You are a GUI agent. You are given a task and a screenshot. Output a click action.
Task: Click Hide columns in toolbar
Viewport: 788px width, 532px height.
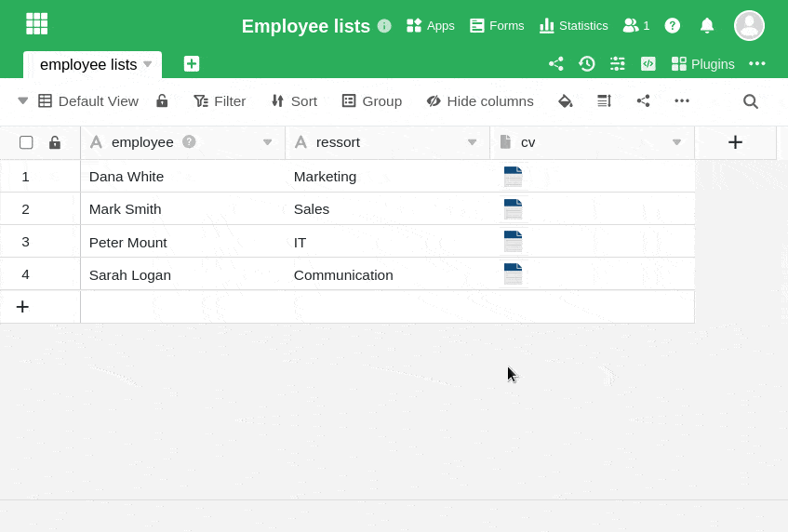[x=480, y=100]
